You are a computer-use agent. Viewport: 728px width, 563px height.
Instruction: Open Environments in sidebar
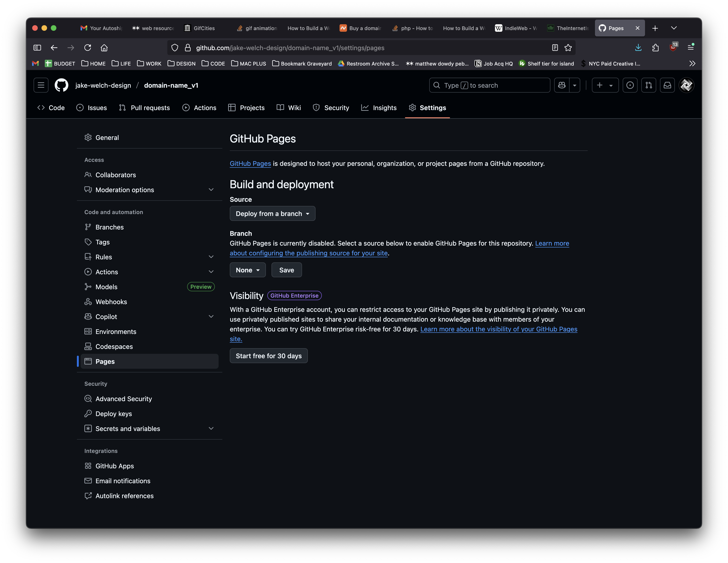149,332
